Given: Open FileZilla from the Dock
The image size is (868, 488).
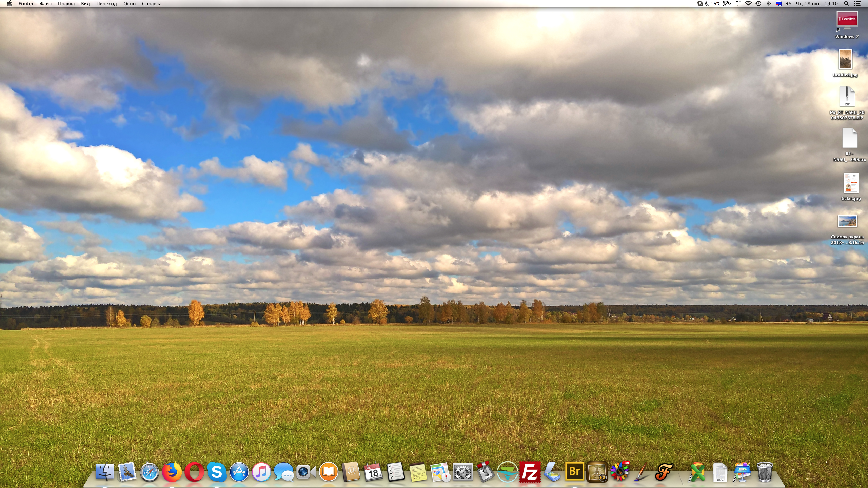Looking at the screenshot, I should point(530,472).
